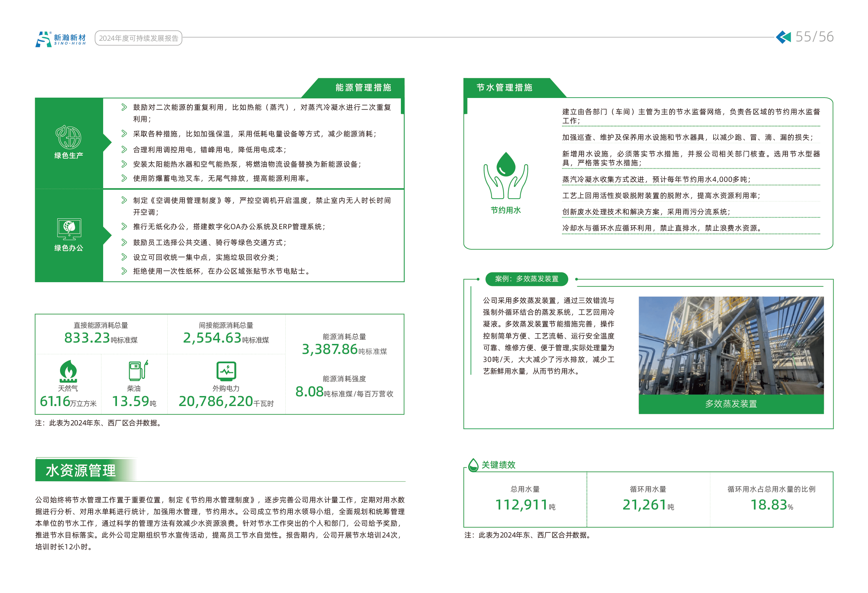The height and width of the screenshot is (593, 868).
Task: Click arrow bullet beside 使用防爆蓄电池叉车
Action: 124,178
